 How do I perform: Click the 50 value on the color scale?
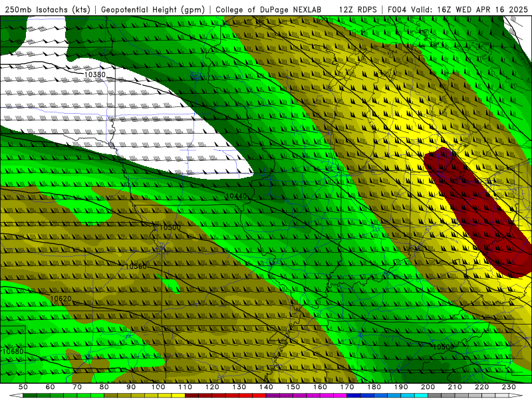coord(23,387)
